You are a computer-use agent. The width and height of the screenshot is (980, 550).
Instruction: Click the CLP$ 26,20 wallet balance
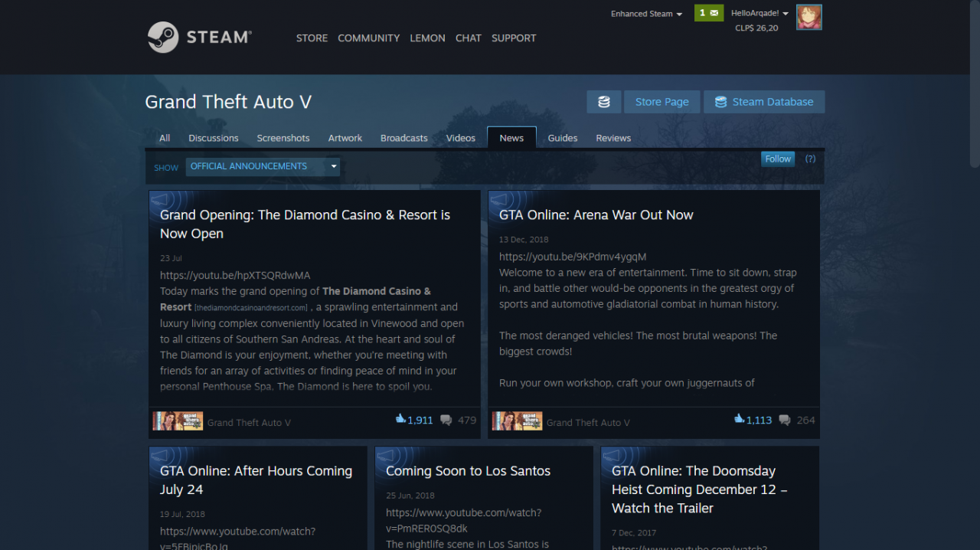coord(756,28)
